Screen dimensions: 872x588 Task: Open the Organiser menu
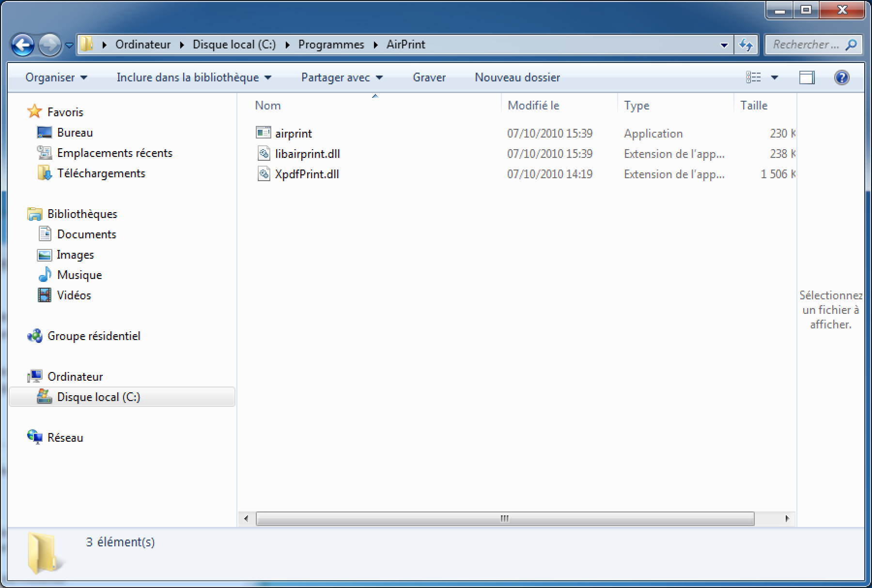coord(56,77)
